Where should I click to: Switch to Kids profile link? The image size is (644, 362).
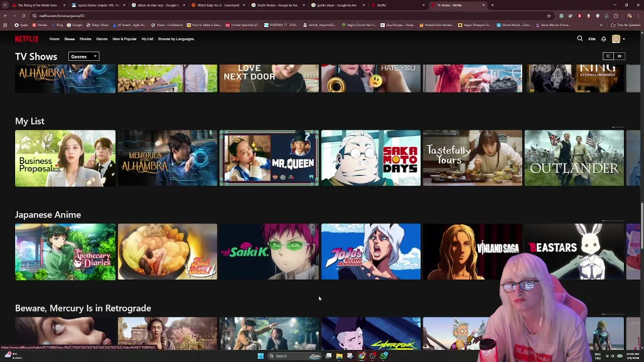(592, 39)
